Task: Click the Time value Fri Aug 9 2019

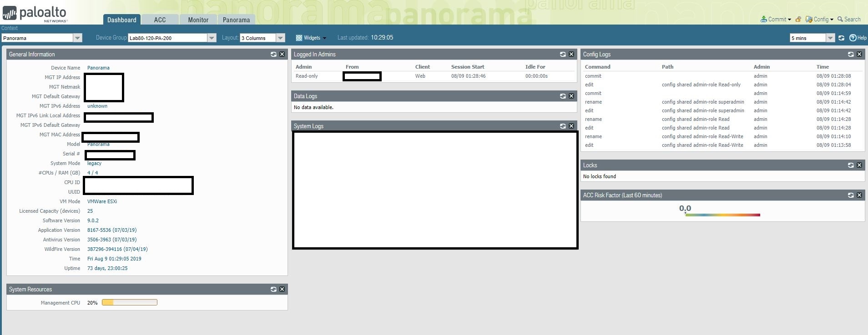Action: click(x=114, y=259)
